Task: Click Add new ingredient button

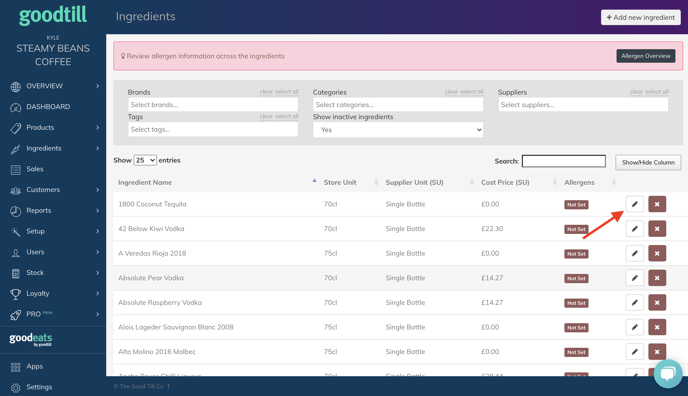Action: pos(641,18)
